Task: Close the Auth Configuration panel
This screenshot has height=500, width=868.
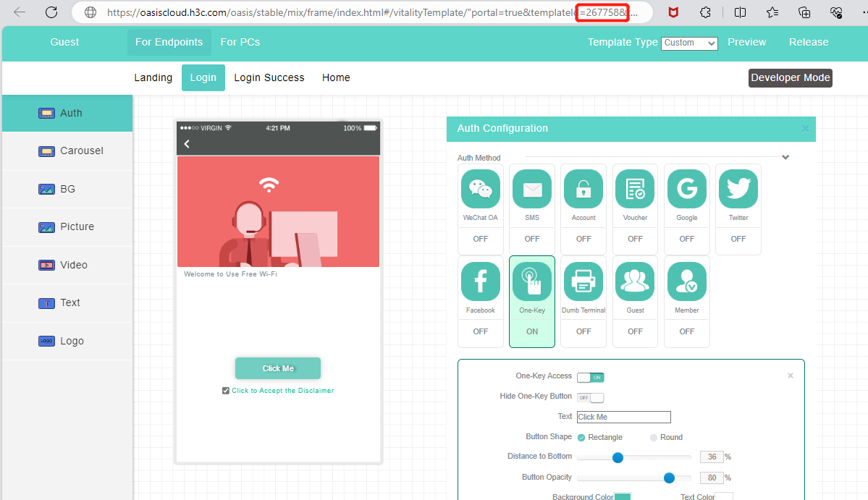Action: pyautogui.click(x=805, y=129)
